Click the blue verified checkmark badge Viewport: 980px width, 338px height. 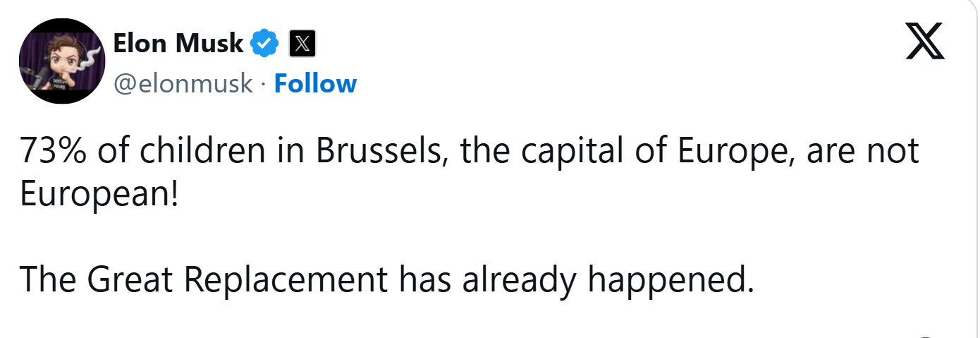pyautogui.click(x=265, y=44)
